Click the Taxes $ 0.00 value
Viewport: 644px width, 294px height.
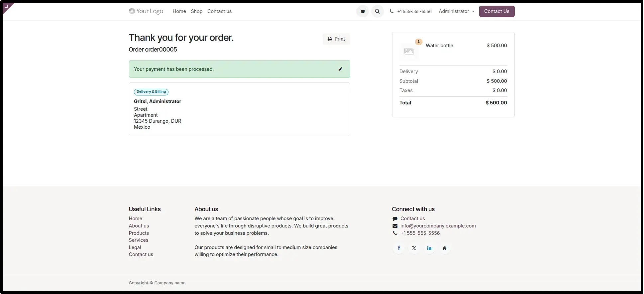click(500, 90)
